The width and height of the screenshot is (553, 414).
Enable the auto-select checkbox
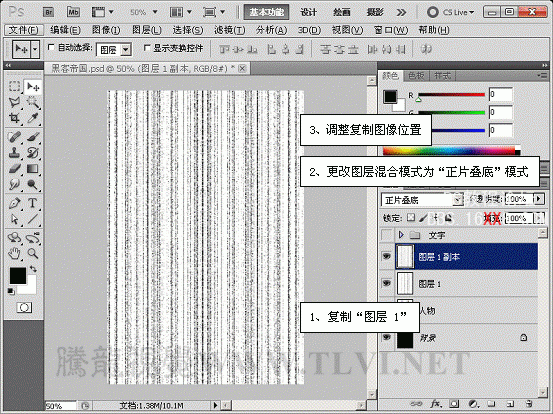[51, 47]
